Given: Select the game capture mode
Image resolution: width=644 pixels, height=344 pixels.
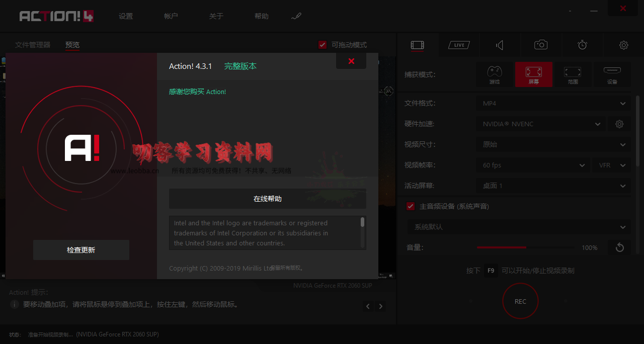Looking at the screenshot, I should (495, 74).
